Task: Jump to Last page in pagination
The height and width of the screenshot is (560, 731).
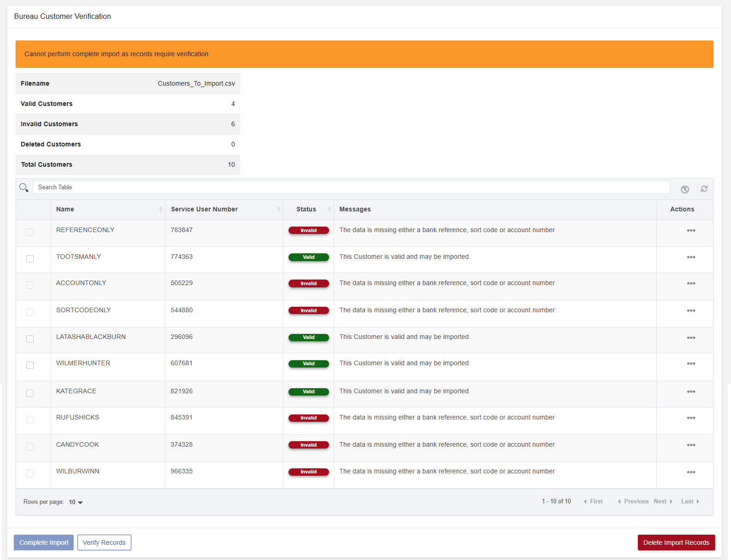Action: 690,502
